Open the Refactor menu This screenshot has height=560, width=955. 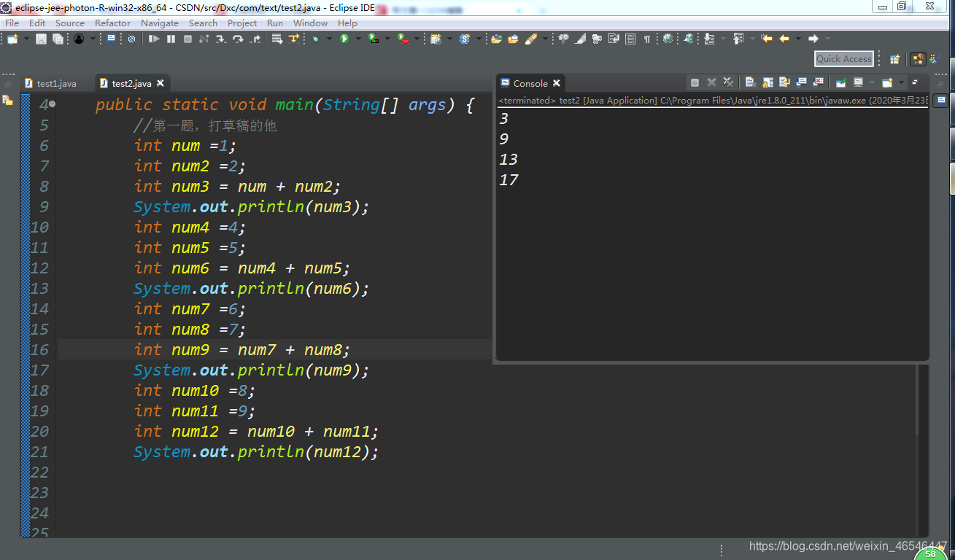click(x=112, y=23)
